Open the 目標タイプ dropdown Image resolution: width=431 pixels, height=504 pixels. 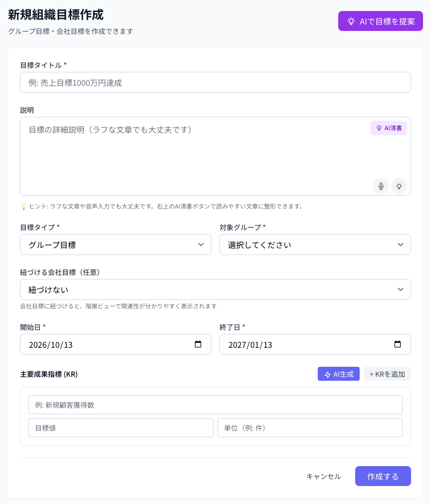[x=116, y=245]
